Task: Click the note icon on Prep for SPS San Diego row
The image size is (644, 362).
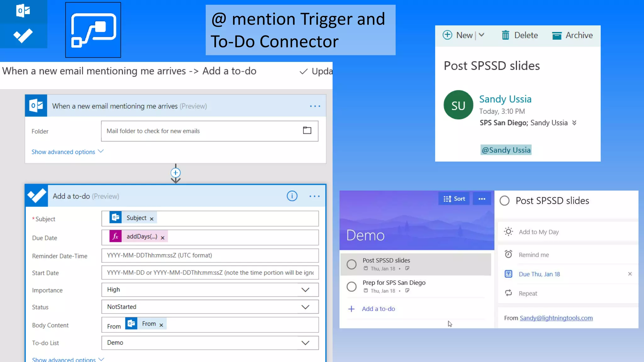Action: [x=407, y=291]
